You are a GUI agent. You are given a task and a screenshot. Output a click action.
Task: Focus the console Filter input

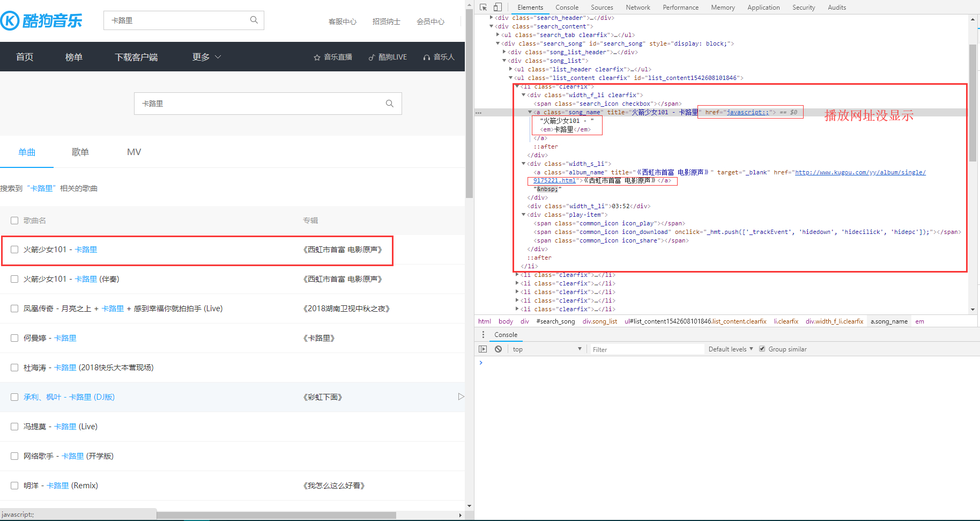coord(647,349)
